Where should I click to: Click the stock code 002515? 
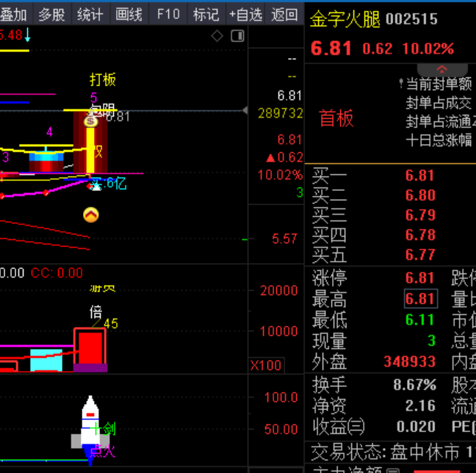(411, 19)
